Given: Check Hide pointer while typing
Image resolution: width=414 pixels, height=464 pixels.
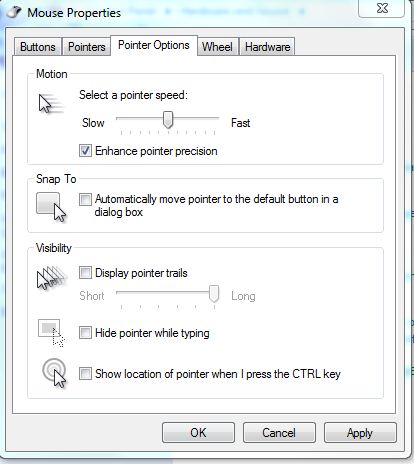Looking at the screenshot, I should [85, 333].
